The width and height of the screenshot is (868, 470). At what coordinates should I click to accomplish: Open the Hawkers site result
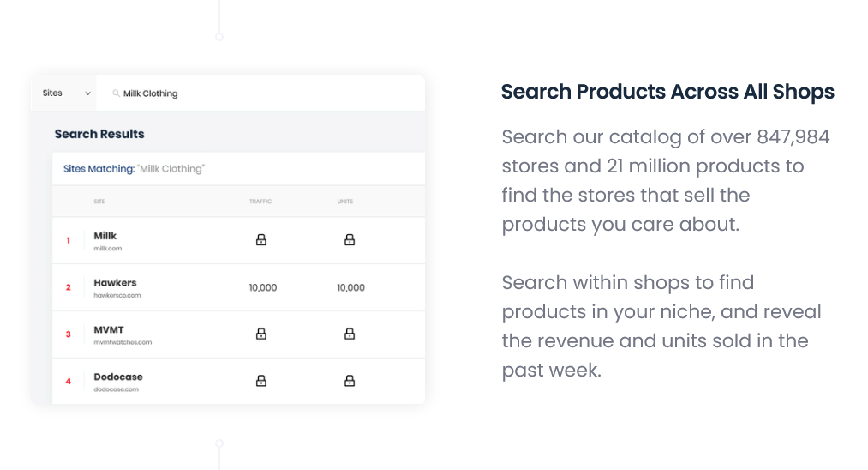click(x=115, y=283)
